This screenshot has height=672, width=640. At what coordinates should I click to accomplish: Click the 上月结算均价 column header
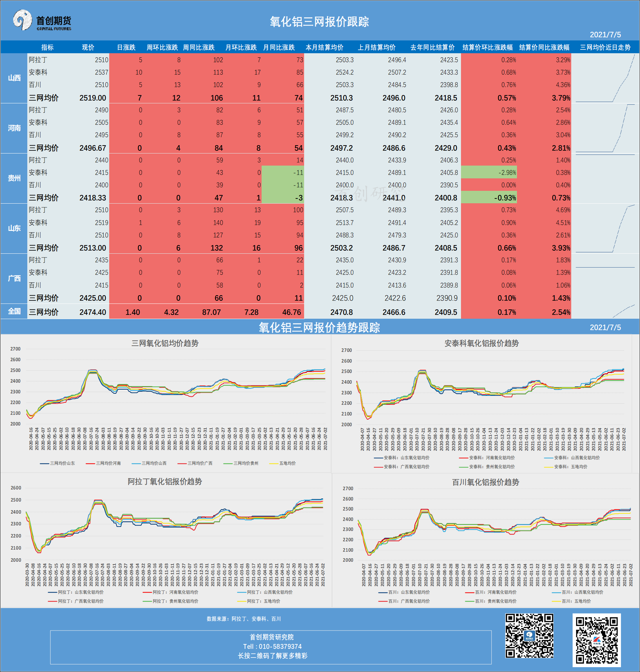[x=376, y=47]
